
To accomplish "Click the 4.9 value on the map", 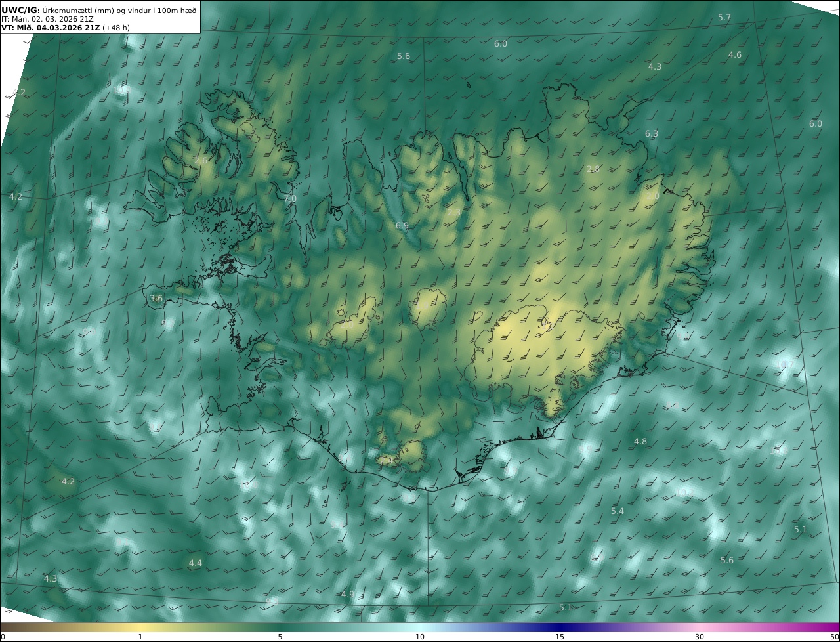I will coord(348,595).
